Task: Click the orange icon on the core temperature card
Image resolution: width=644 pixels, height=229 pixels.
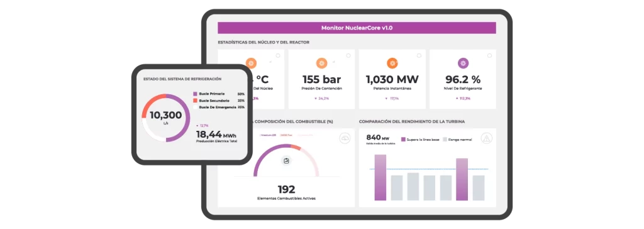Action: click(252, 64)
